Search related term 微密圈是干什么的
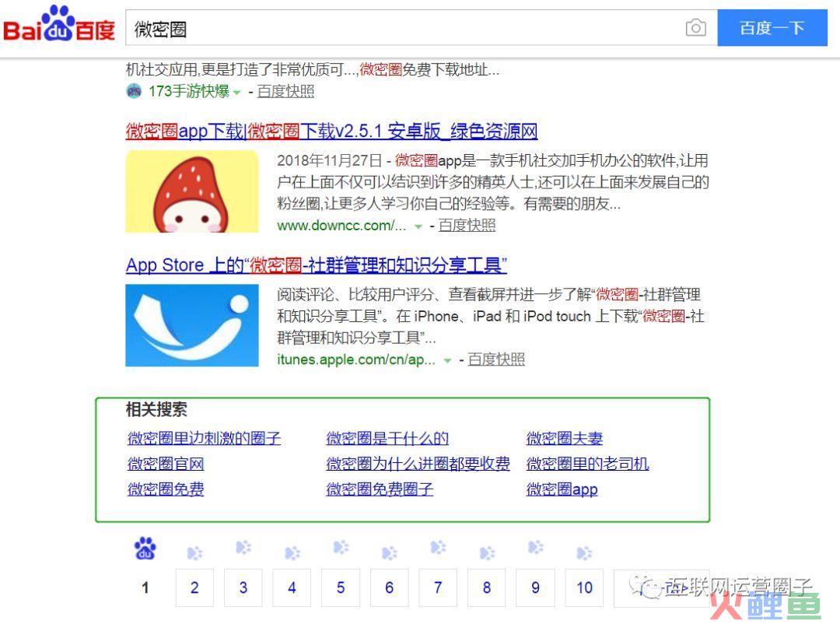 pyautogui.click(x=387, y=439)
